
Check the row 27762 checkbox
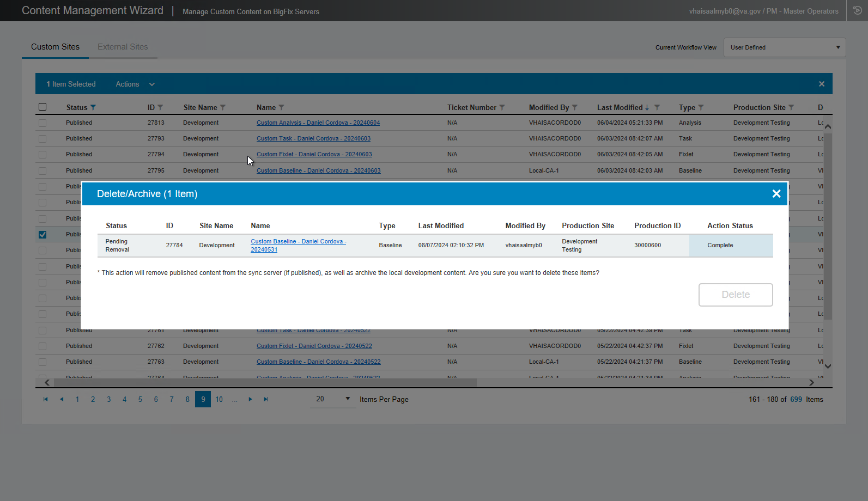coord(43,346)
